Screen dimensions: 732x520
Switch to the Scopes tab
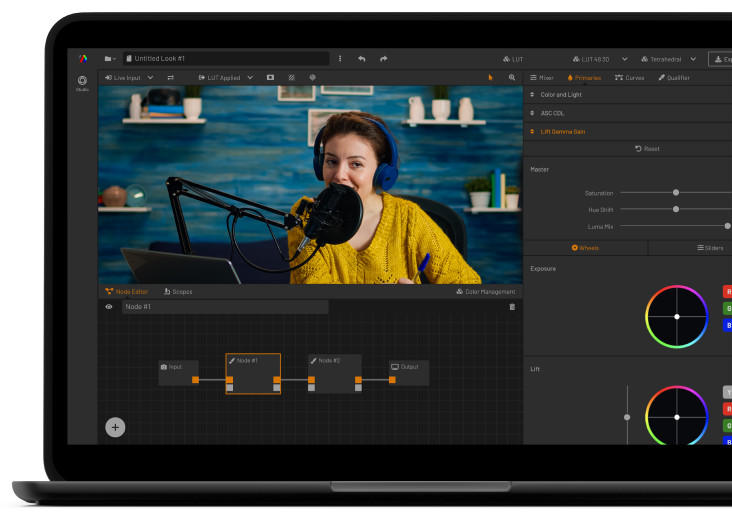point(178,292)
